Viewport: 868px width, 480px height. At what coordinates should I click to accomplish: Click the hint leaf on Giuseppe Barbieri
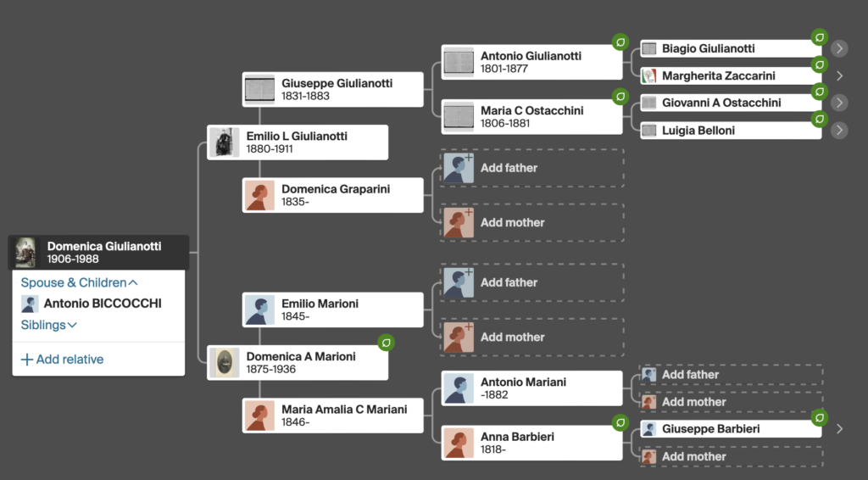[820, 418]
